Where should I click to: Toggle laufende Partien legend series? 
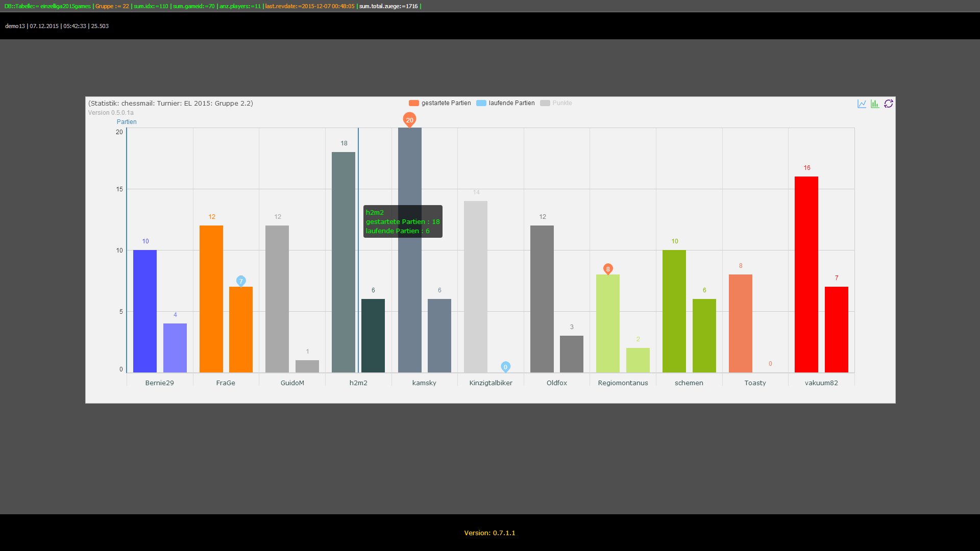pos(505,103)
